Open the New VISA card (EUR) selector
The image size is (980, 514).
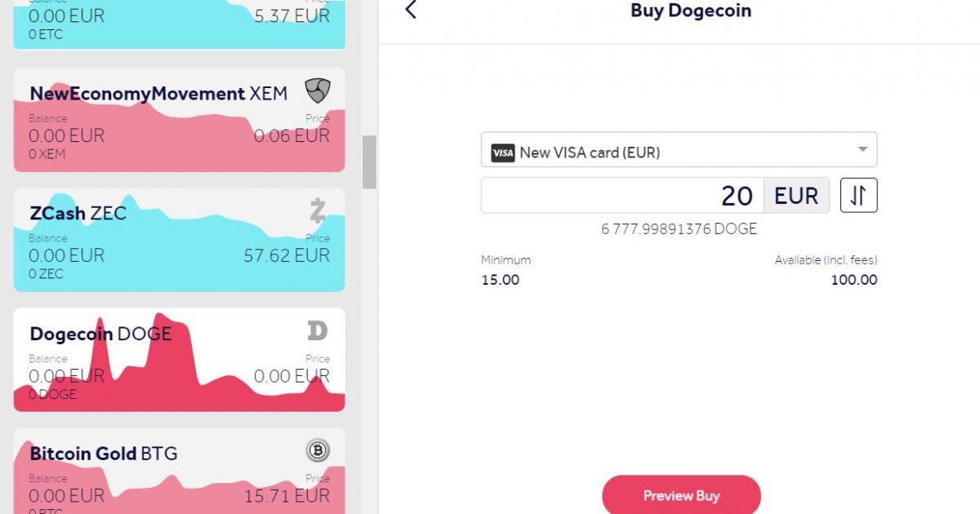click(679, 150)
